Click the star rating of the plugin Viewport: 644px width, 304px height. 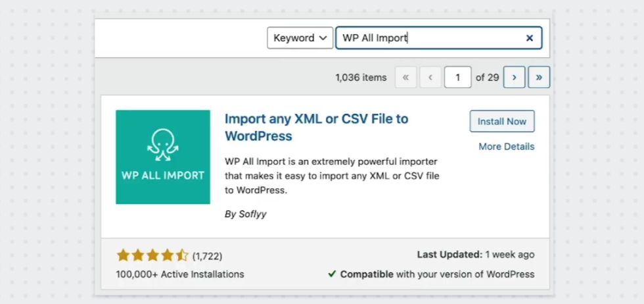coord(152,255)
